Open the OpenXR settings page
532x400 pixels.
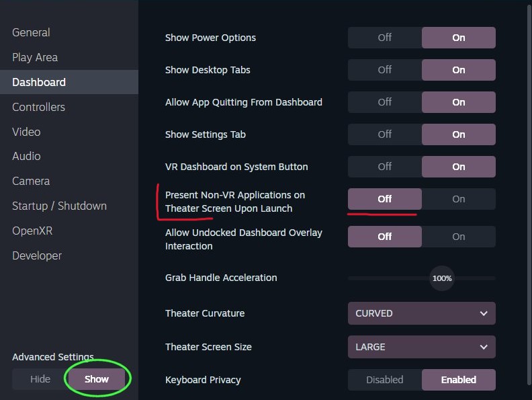32,231
